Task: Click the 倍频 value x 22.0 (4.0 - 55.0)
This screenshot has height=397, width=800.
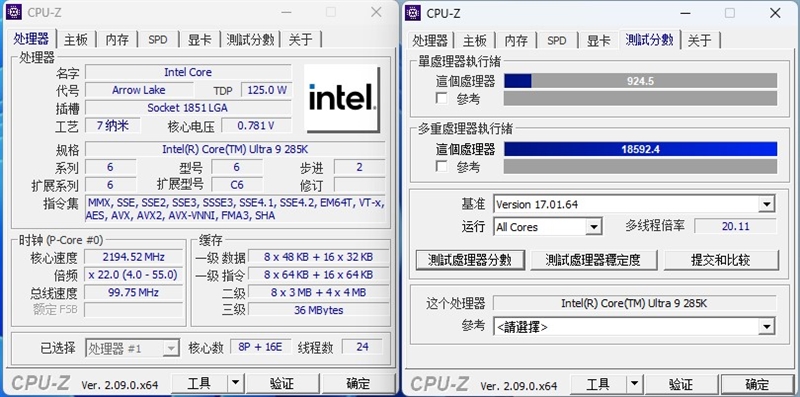Action: click(x=134, y=275)
